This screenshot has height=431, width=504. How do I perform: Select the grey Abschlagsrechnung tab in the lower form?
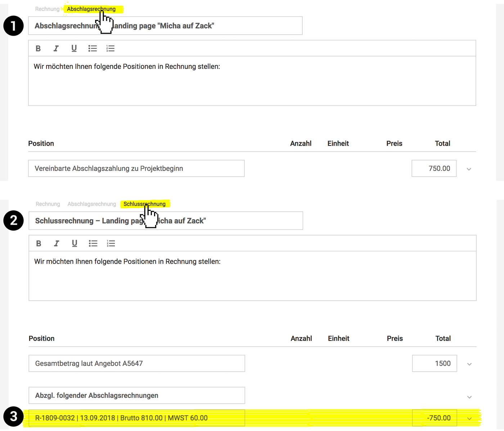tap(92, 204)
